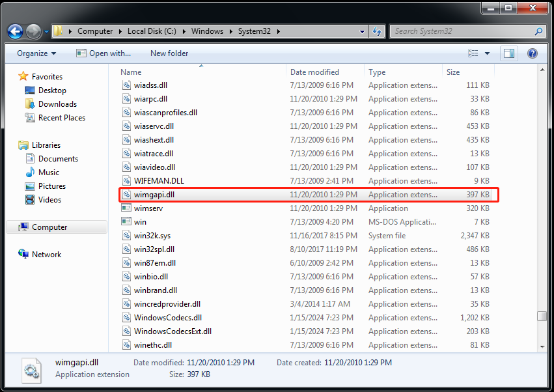This screenshot has width=554, height=392.
Task: Click the Windows segment in address path
Action: coord(207,31)
